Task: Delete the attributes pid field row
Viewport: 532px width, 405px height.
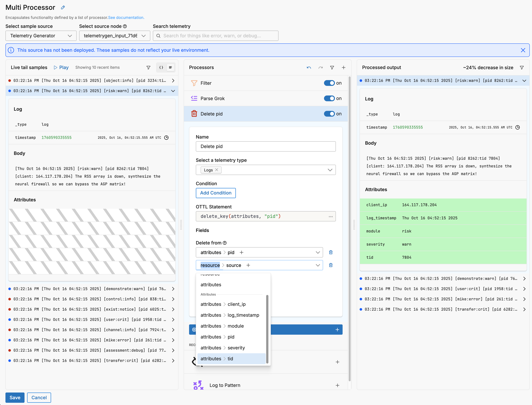Action: click(331, 252)
